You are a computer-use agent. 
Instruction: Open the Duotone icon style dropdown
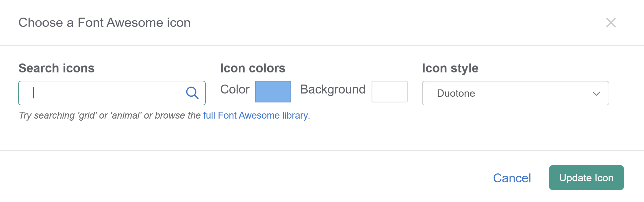(508, 93)
